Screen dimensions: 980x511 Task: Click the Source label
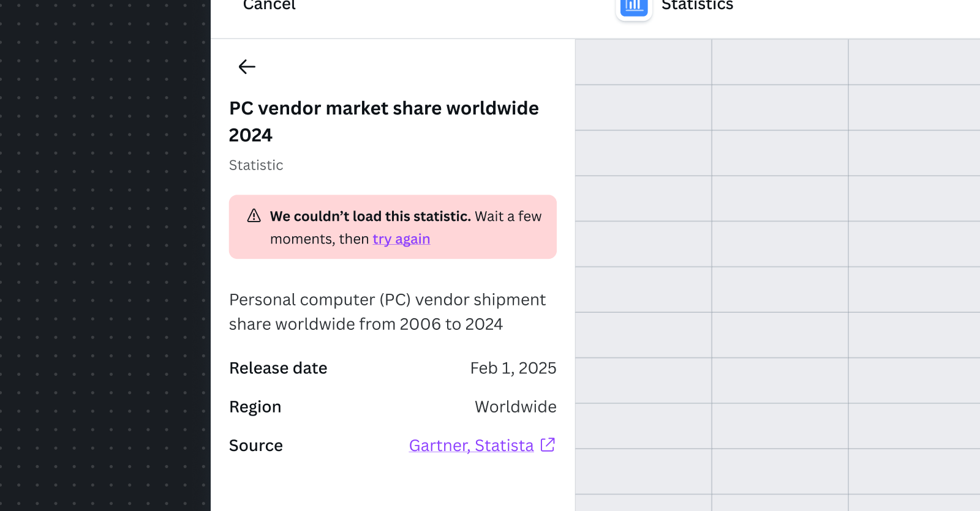pos(256,446)
